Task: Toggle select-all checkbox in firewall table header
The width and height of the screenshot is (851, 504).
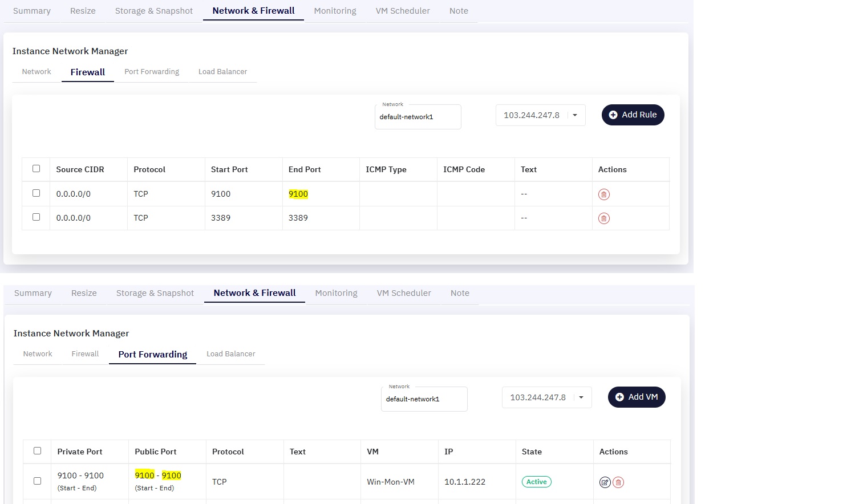Action: 37,169
